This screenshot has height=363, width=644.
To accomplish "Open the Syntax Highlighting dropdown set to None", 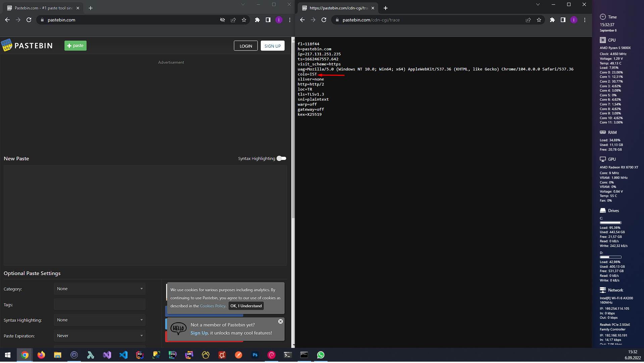I will point(100,320).
